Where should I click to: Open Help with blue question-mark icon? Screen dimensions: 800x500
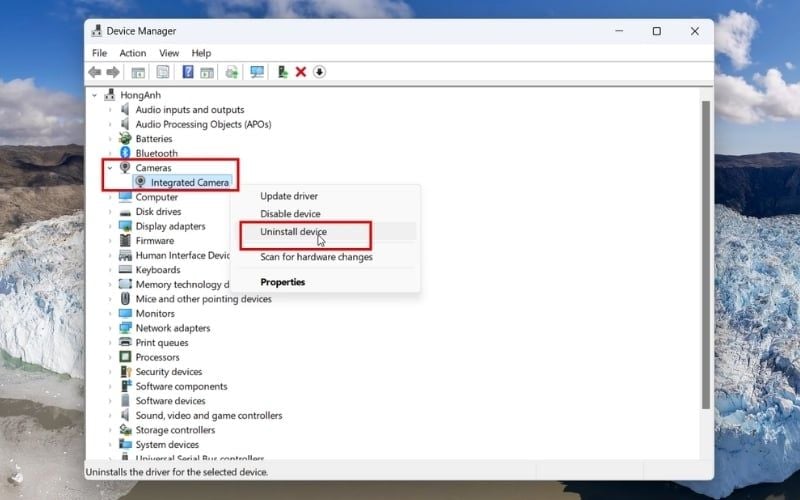click(x=187, y=72)
